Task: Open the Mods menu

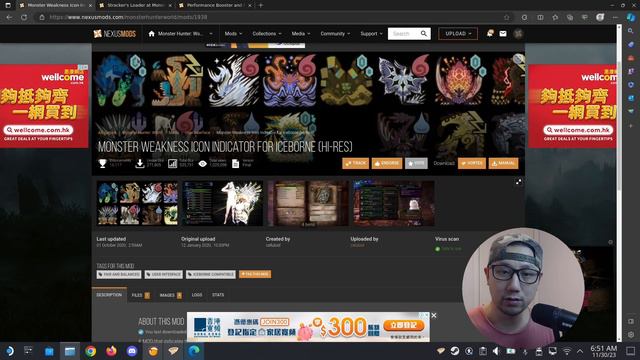Action: coord(233,34)
